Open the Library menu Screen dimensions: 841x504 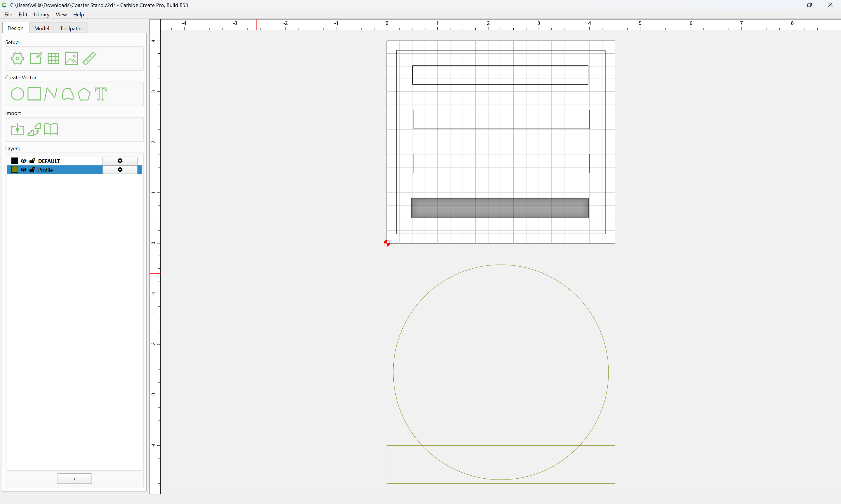click(41, 14)
